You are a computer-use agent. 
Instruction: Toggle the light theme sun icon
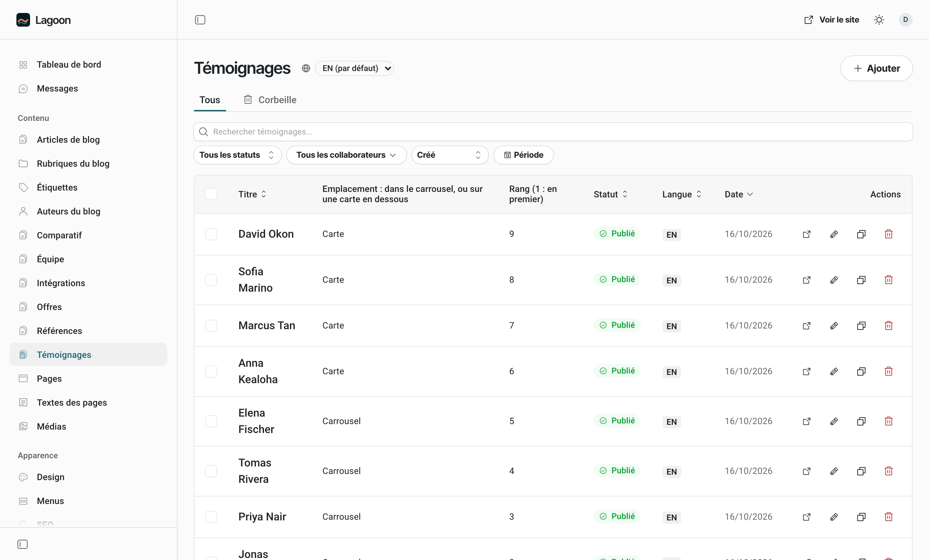click(879, 20)
